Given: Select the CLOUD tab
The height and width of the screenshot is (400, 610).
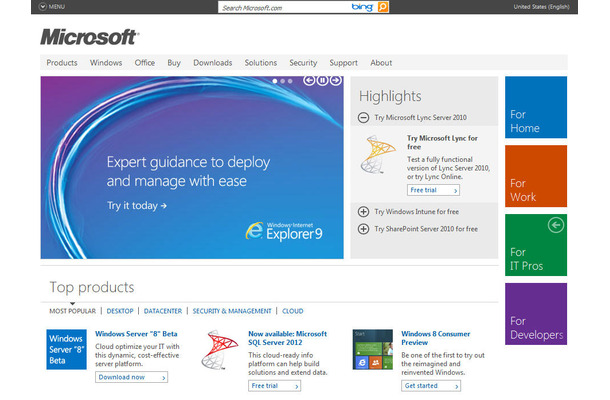Looking at the screenshot, I should [x=293, y=311].
